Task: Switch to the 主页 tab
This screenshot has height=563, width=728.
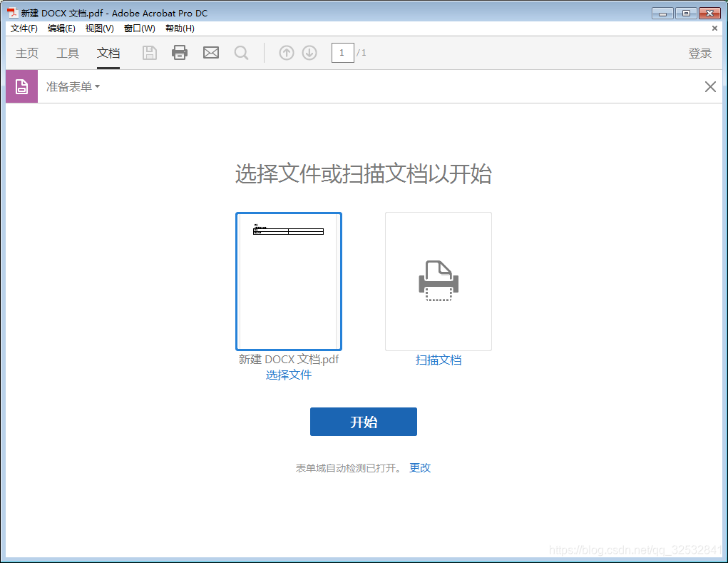Action: coord(27,53)
